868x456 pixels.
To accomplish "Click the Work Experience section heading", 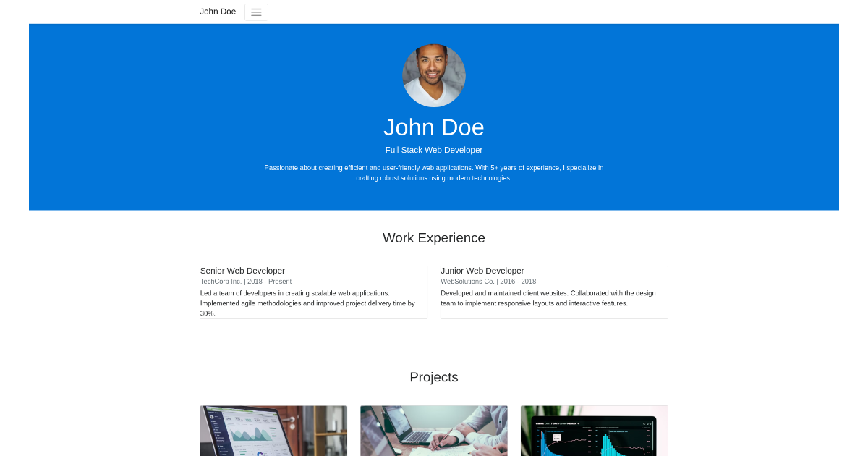I will 434,237.
